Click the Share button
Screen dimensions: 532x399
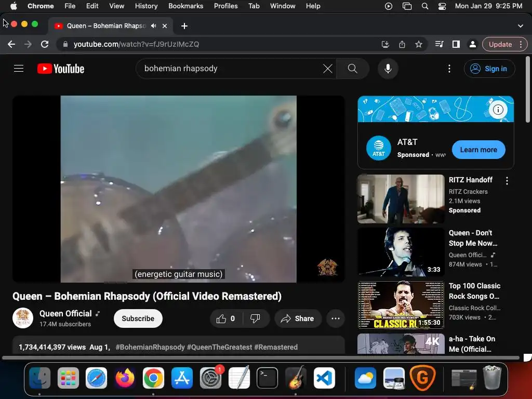(298, 318)
